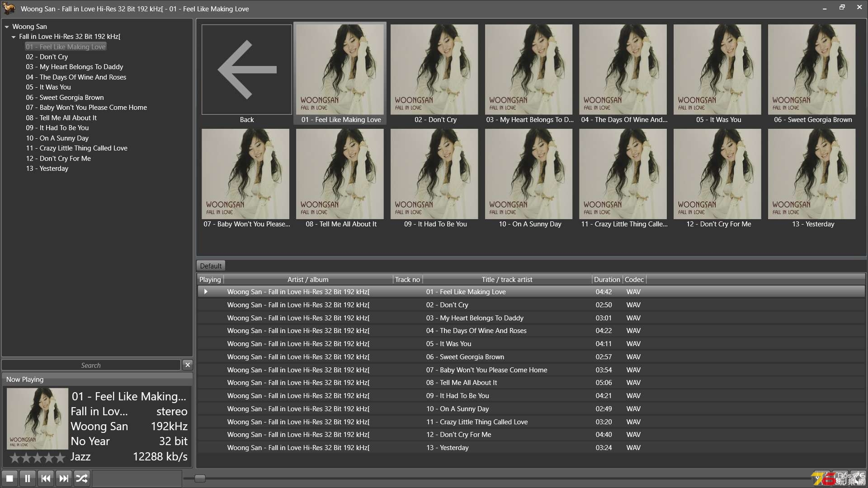This screenshot has height=488, width=868.
Task: Click the play indicator arrow in first row
Action: [x=206, y=292]
